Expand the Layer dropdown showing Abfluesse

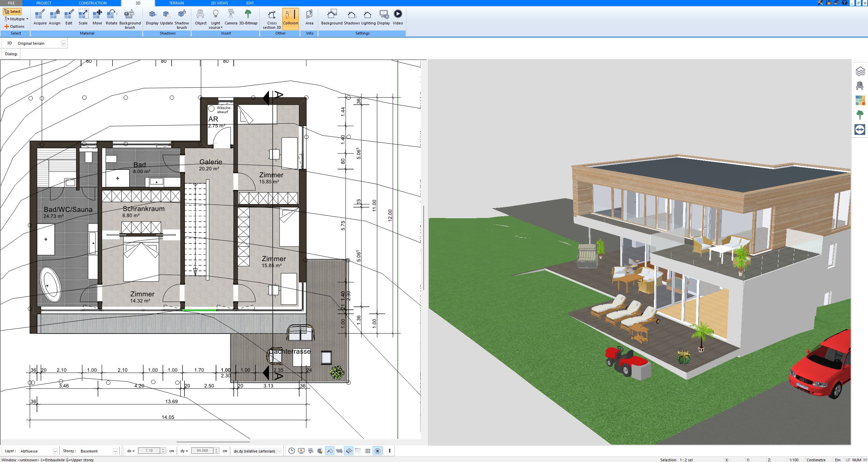[55, 451]
